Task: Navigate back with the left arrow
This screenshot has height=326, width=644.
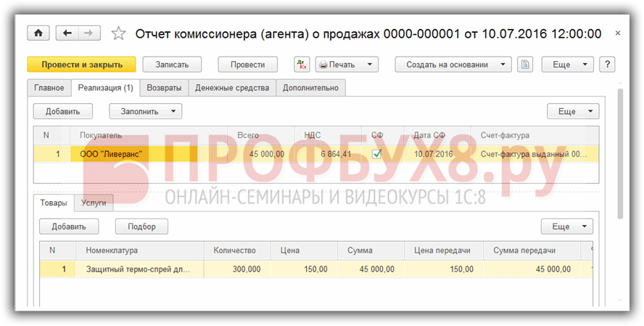Action: click(x=67, y=33)
